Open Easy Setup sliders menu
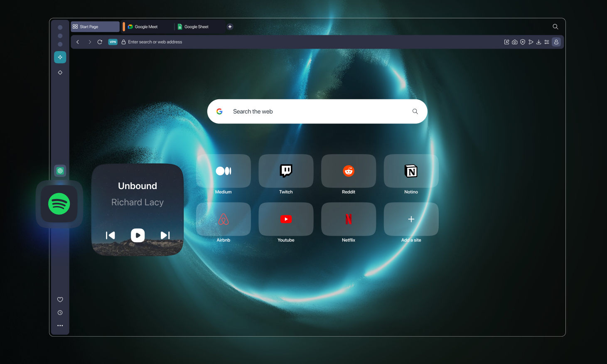Screen dimensions: 607x364 pos(547,42)
